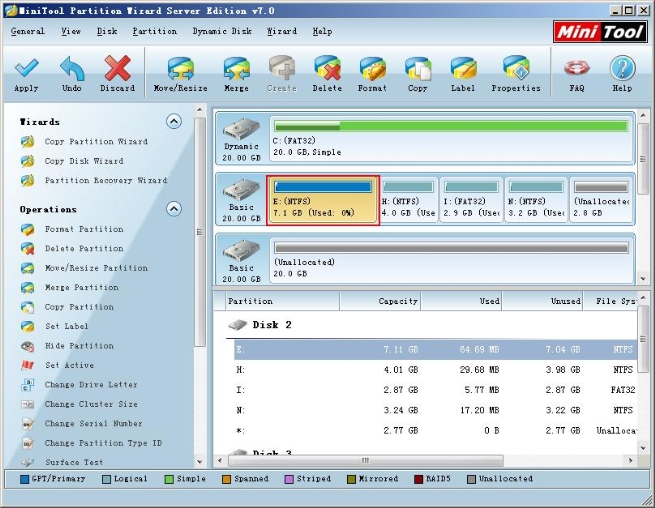Select the E: NTFS partition block

tap(322, 201)
